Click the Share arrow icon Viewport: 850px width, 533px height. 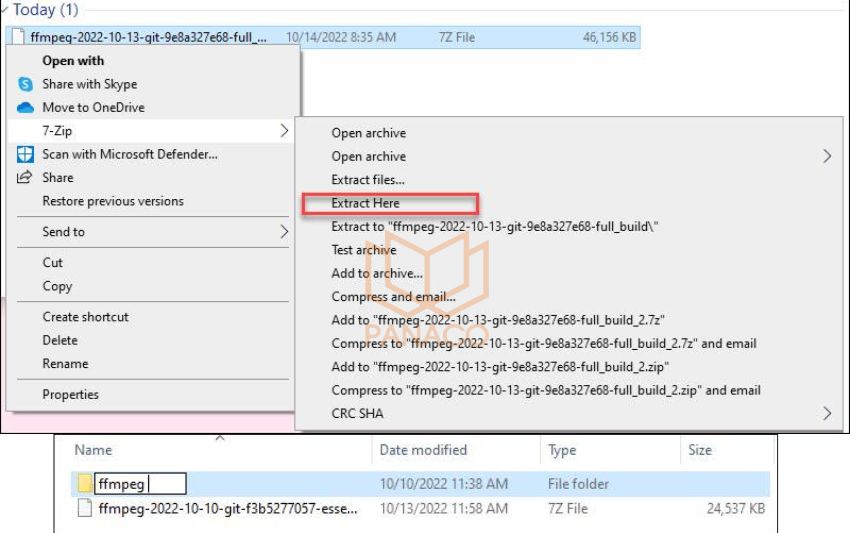click(24, 177)
